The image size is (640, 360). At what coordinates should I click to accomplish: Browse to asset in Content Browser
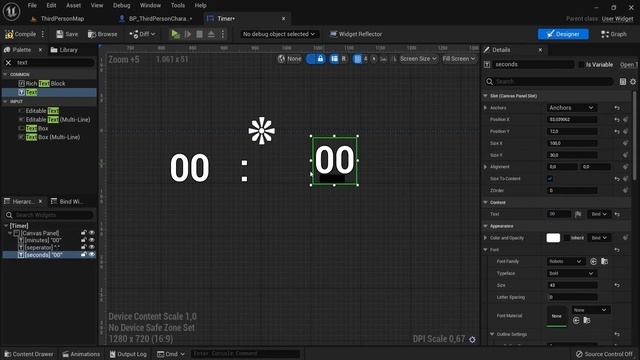coord(102,34)
